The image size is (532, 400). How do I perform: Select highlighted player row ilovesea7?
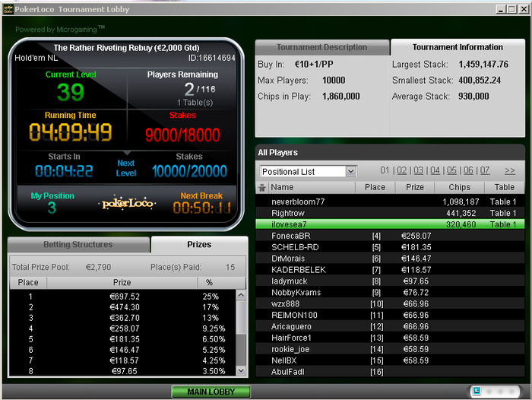click(x=390, y=224)
